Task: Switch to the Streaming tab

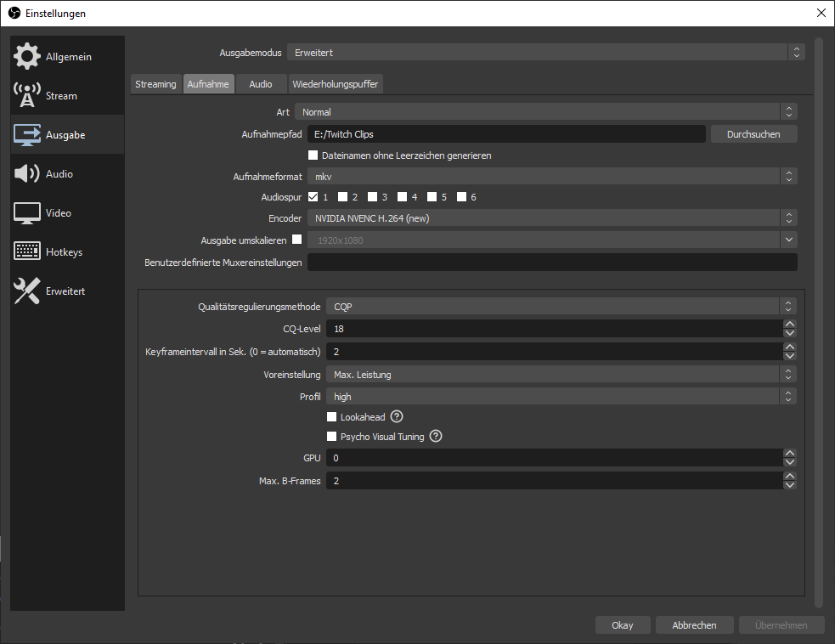Action: click(x=155, y=84)
